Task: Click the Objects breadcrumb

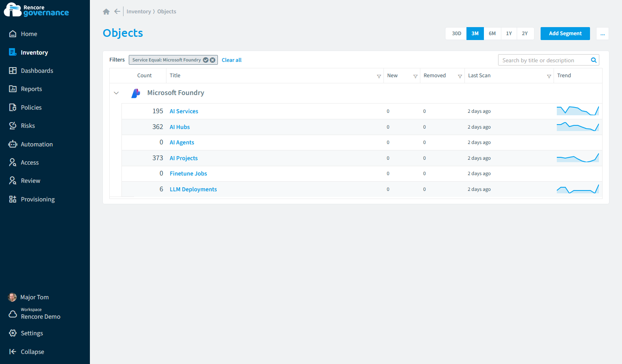Action: pos(166,12)
